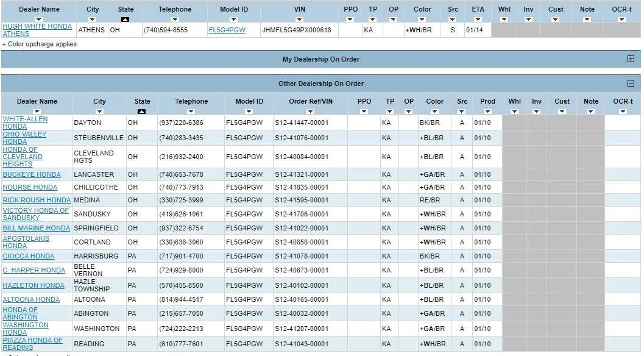This screenshot has height=356, width=644.
Task: Open Victory Honda of Sandusky link
Action: click(x=36, y=214)
